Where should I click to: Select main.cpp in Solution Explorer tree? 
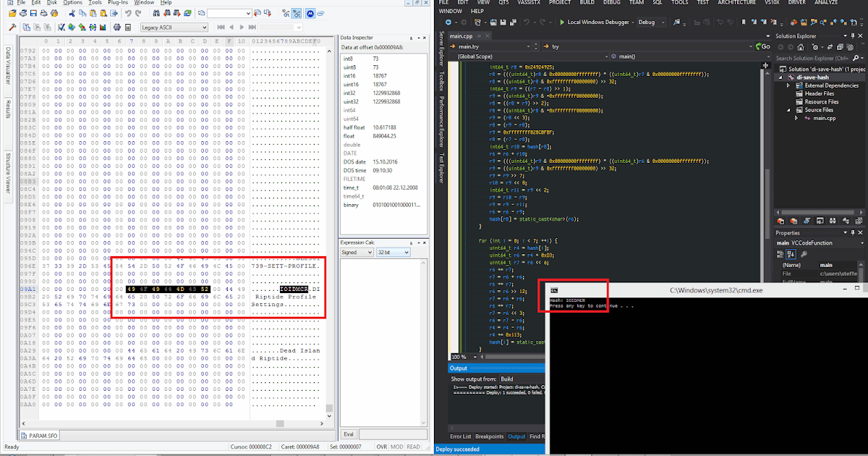tap(825, 118)
